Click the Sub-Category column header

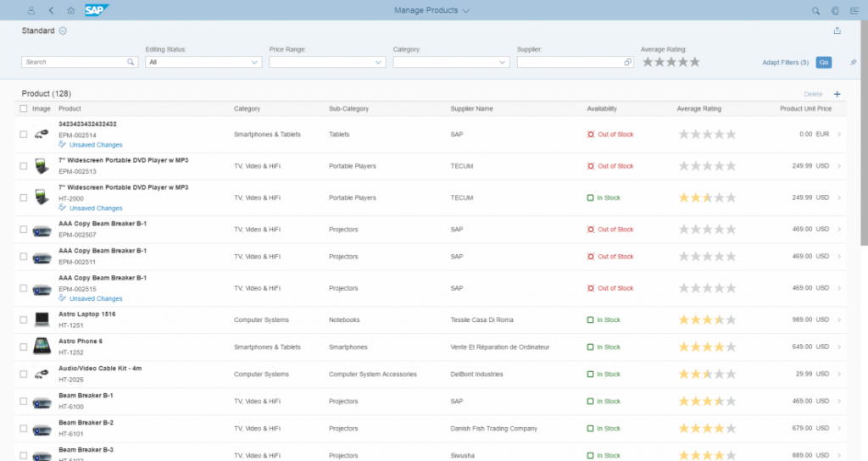(348, 108)
